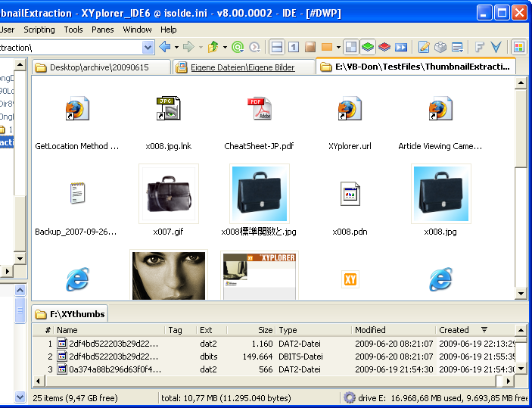Screen dimensions: 532x408
Task: Toggle the green stacked layers button
Action: click(x=367, y=47)
